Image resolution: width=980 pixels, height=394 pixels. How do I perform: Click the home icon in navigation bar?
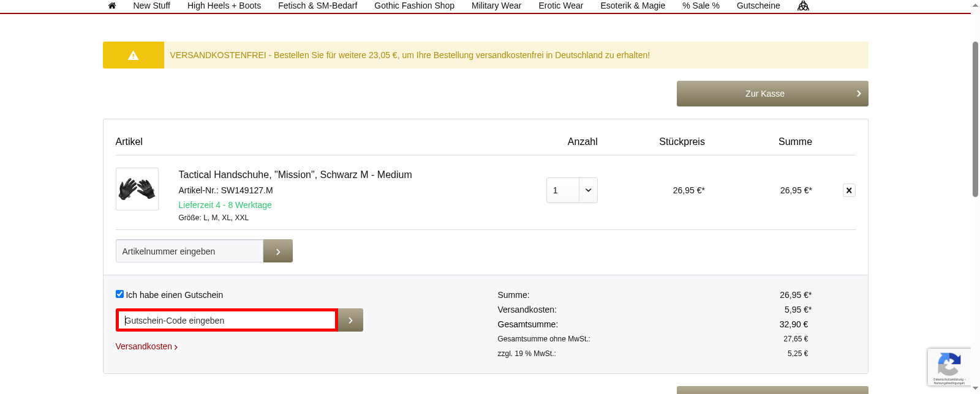point(112,6)
